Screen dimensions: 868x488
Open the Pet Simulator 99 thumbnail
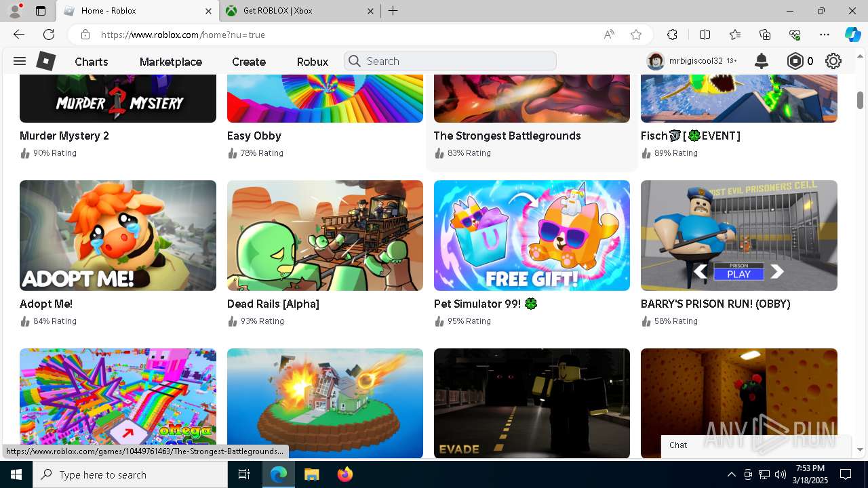coord(532,235)
